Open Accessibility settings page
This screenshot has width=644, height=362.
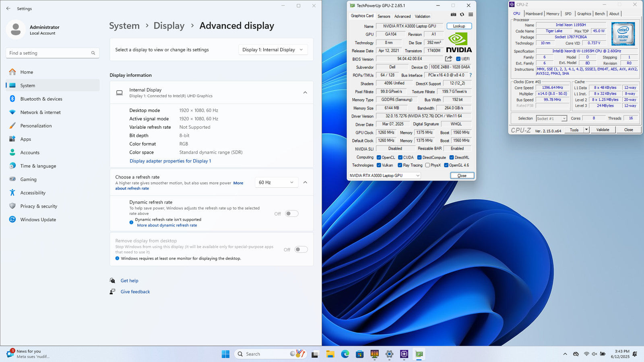52,193
